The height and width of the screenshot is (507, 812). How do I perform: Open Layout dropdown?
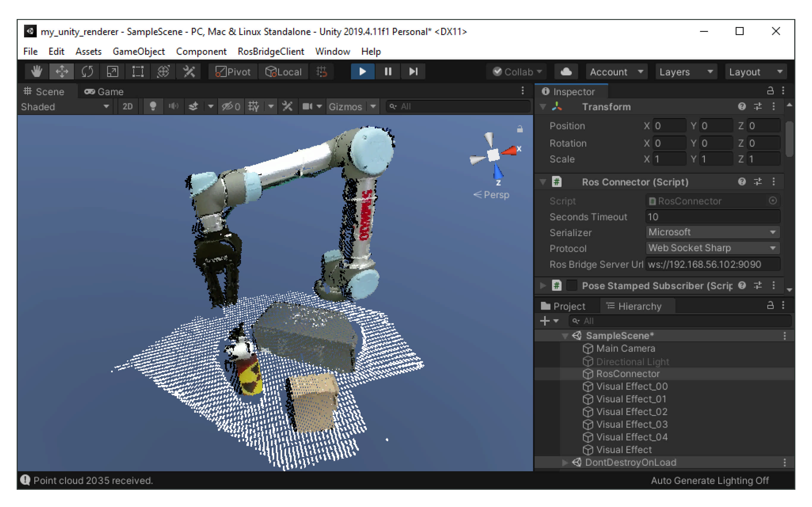pyautogui.click(x=756, y=72)
